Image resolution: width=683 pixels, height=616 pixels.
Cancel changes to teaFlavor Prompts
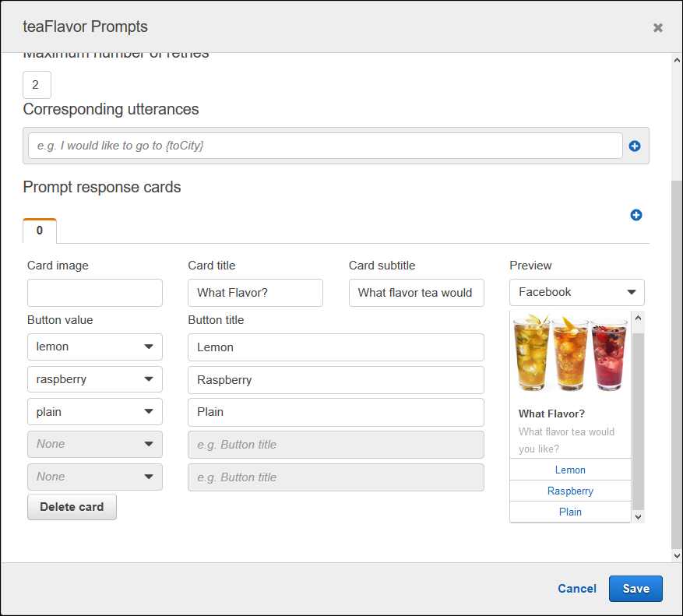click(576, 589)
